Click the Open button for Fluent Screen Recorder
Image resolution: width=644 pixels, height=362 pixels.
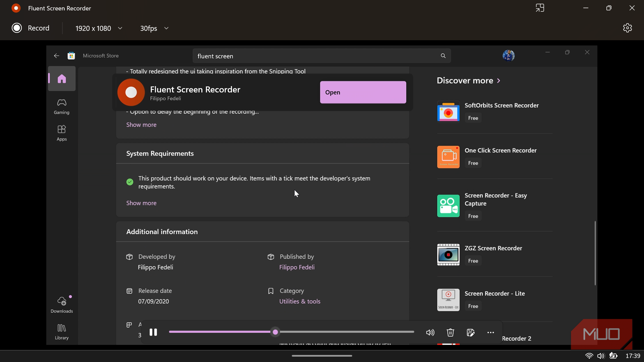pos(363,92)
